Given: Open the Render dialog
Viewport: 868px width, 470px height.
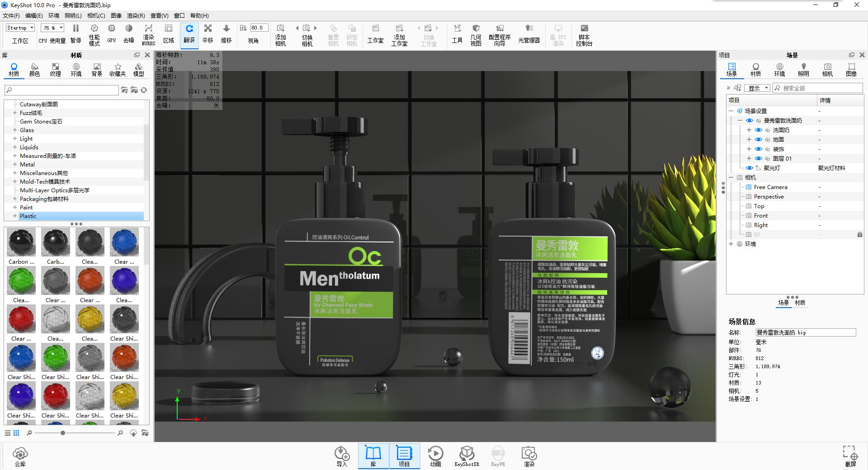Looking at the screenshot, I should point(529,456).
